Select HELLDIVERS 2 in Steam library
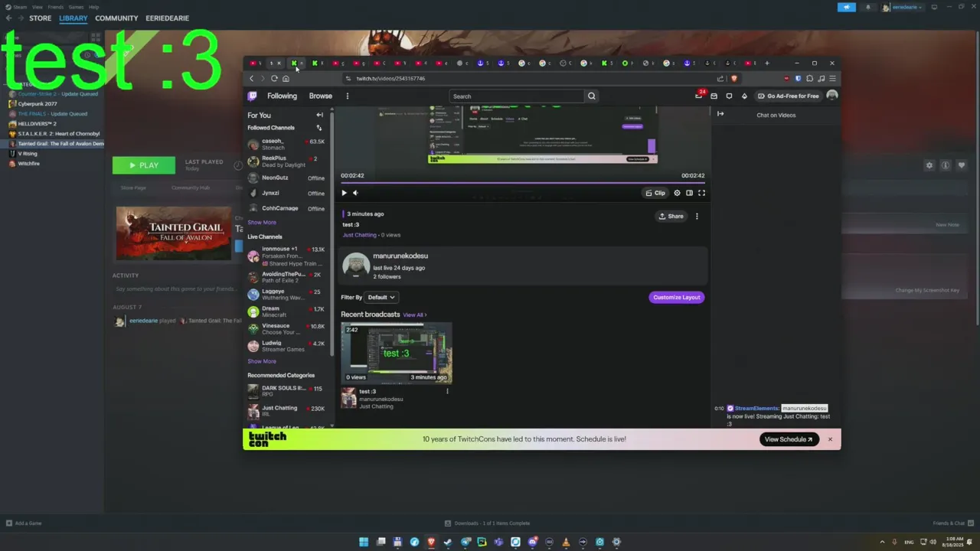 pos(37,123)
